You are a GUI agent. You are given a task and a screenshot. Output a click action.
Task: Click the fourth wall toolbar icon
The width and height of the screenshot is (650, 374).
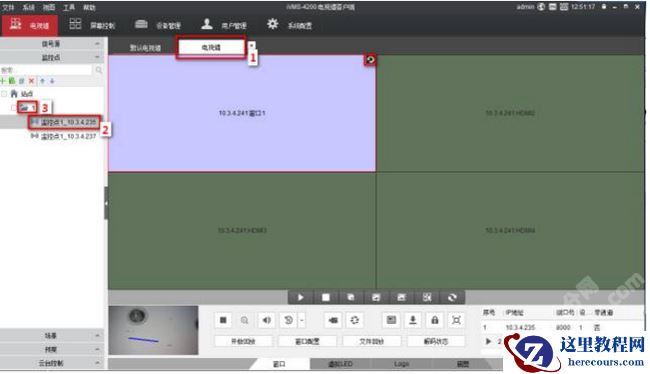coord(376,297)
